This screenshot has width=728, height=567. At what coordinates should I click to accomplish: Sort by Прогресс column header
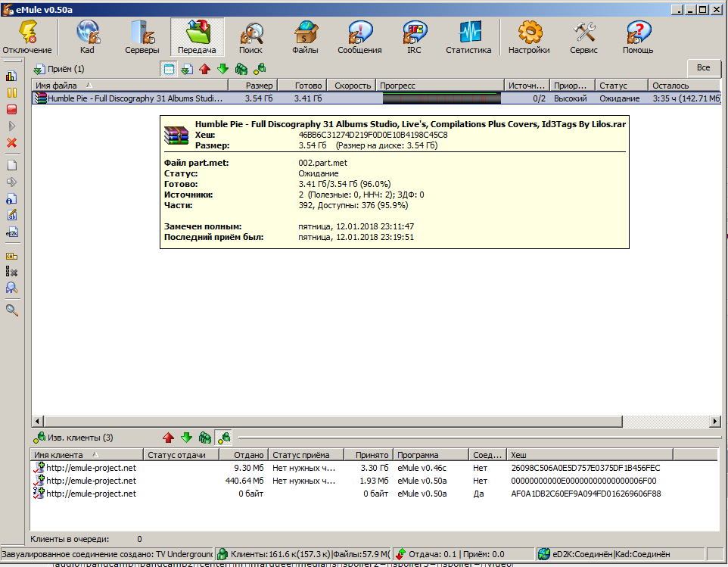click(440, 86)
